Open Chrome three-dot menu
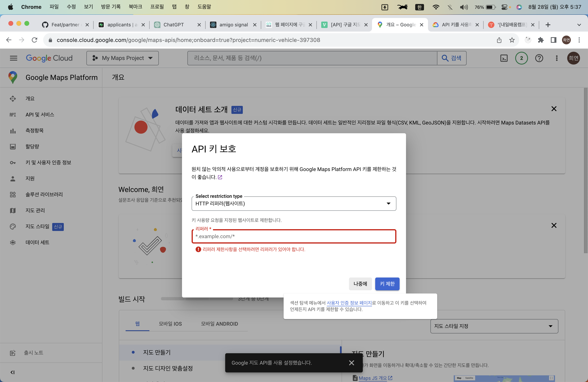The height and width of the screenshot is (382, 588). pos(579,40)
